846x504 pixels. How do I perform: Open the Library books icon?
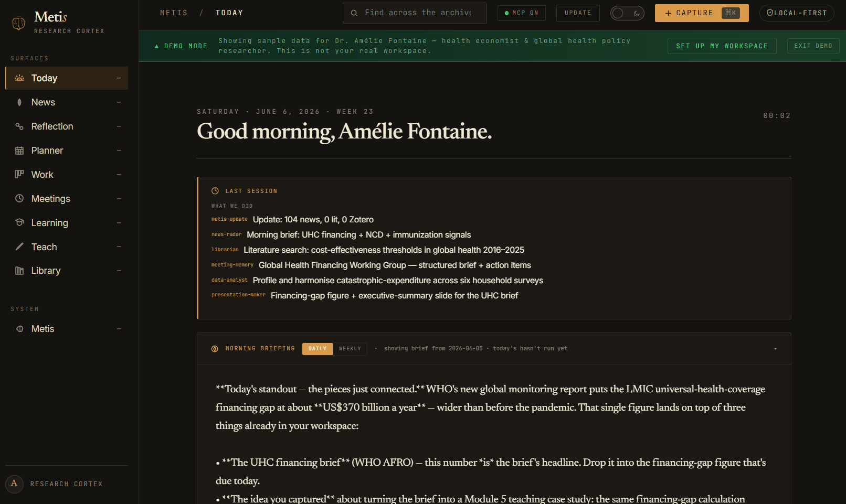pyautogui.click(x=19, y=271)
